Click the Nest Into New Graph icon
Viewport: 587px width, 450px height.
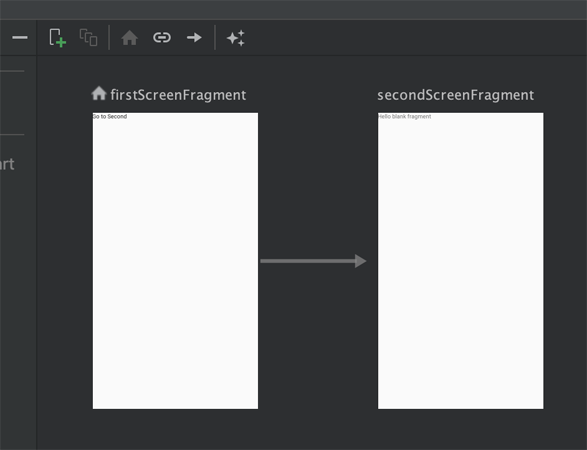click(x=89, y=37)
